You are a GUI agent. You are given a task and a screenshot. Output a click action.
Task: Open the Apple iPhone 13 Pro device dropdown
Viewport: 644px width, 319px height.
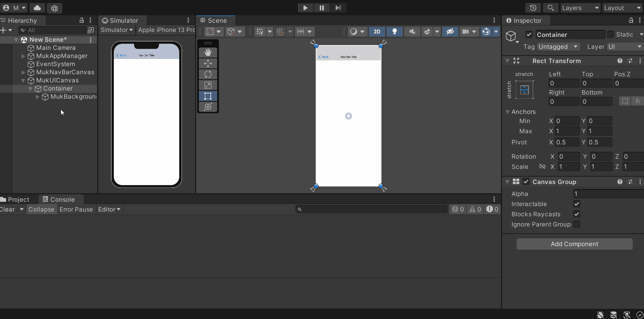(x=166, y=30)
